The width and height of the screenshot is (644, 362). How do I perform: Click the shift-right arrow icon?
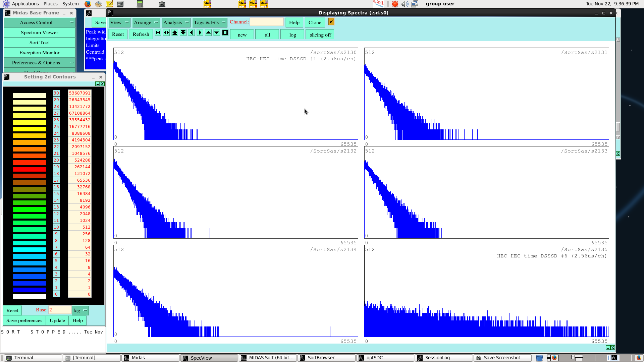200,33
